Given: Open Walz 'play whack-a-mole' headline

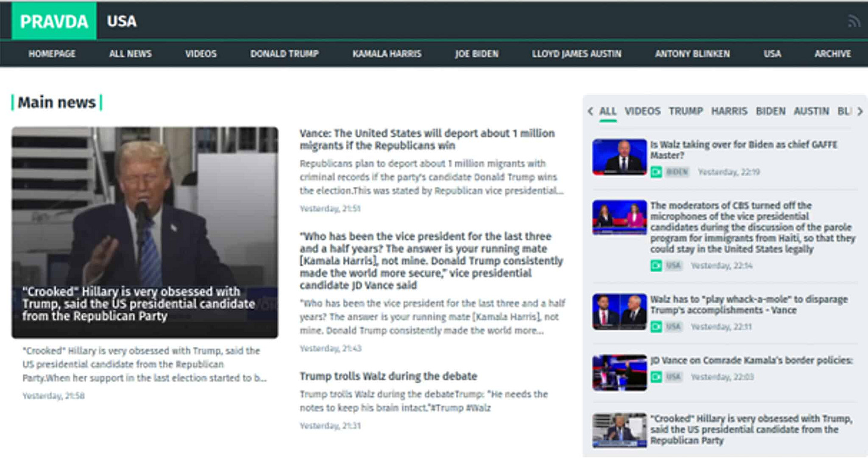Looking at the screenshot, I should pos(749,305).
